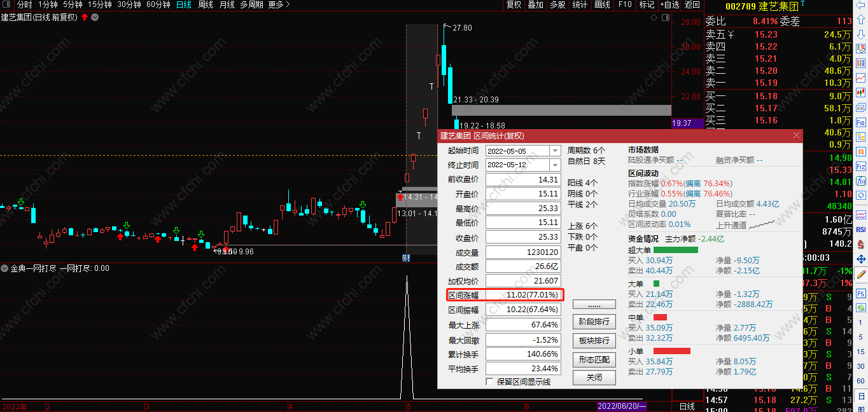Click 返回 in top toolbar
The width and height of the screenshot is (868, 412).
[x=692, y=4]
